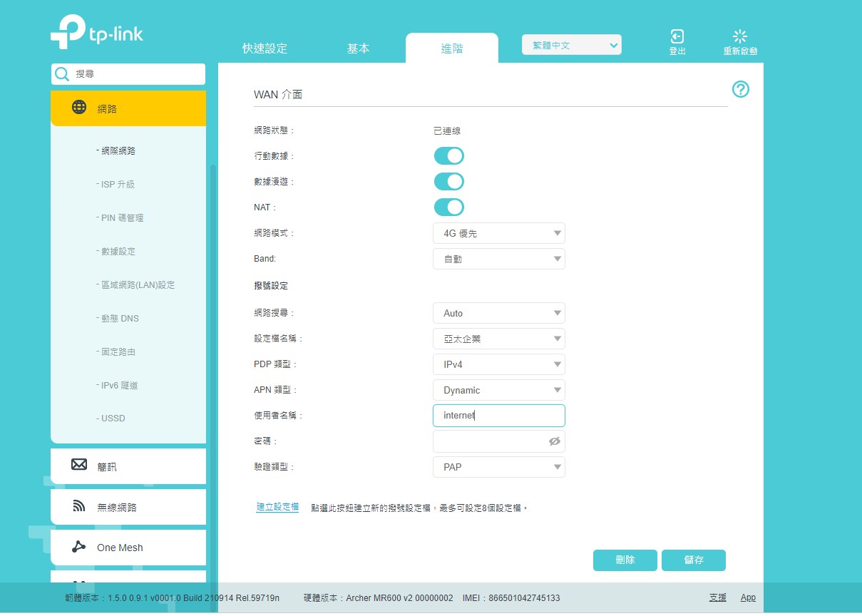Image resolution: width=862 pixels, height=616 pixels.
Task: Open the 網路搜尋 Auto dropdown
Action: (x=499, y=313)
